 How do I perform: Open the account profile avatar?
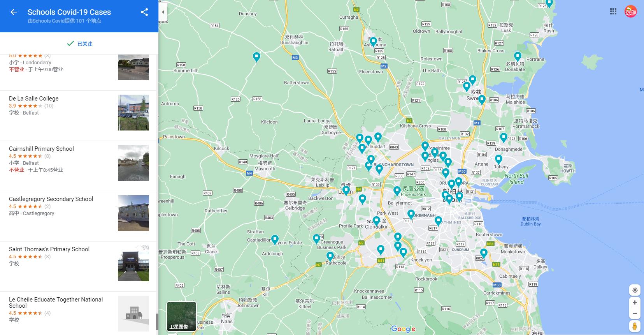[x=630, y=12]
